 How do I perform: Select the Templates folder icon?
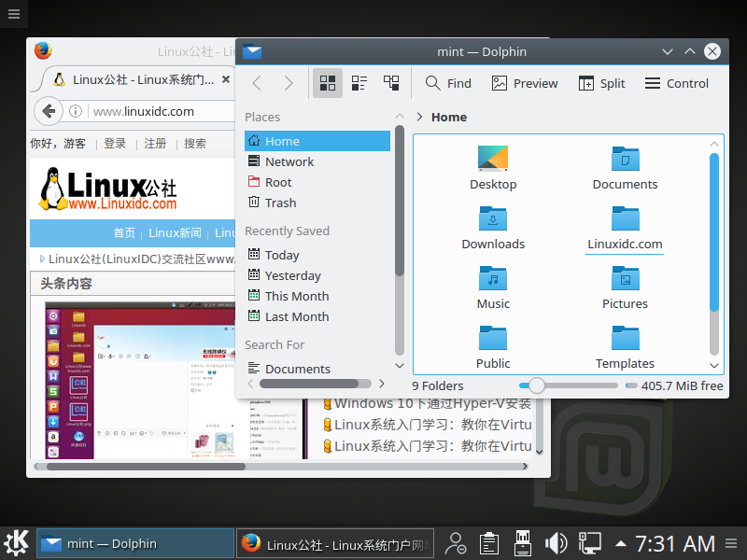625,338
